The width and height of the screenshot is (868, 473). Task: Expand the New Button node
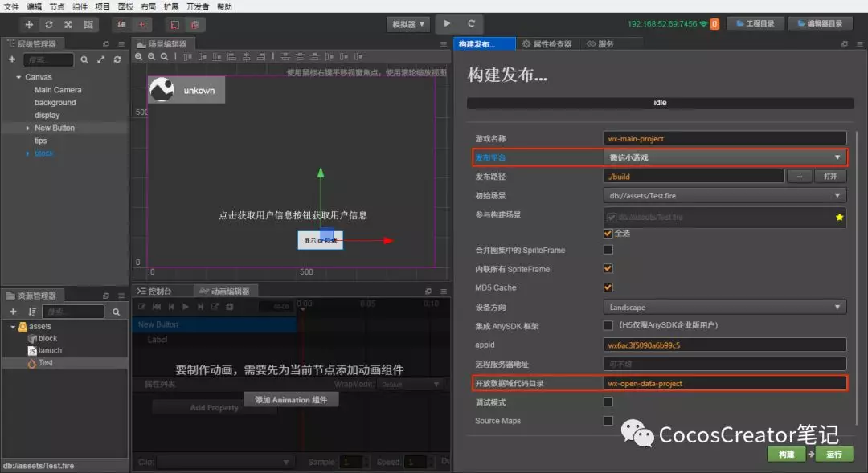pos(27,128)
